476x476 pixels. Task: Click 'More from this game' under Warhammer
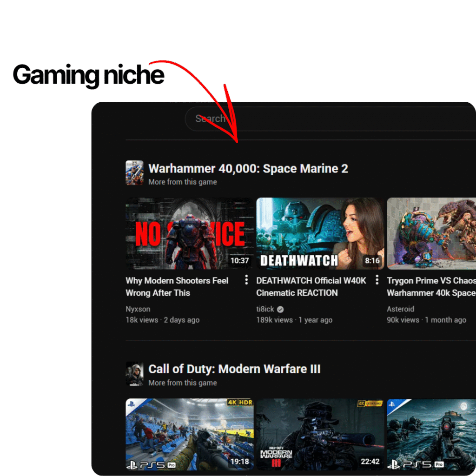pyautogui.click(x=182, y=182)
